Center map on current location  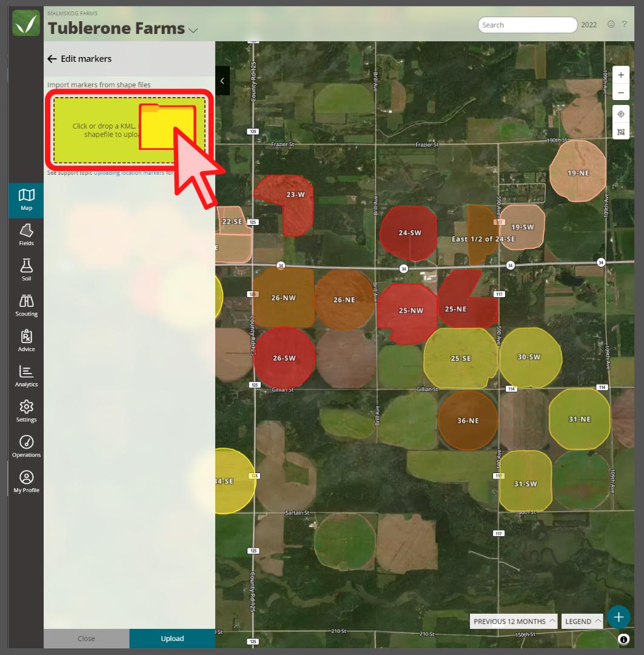(x=621, y=114)
